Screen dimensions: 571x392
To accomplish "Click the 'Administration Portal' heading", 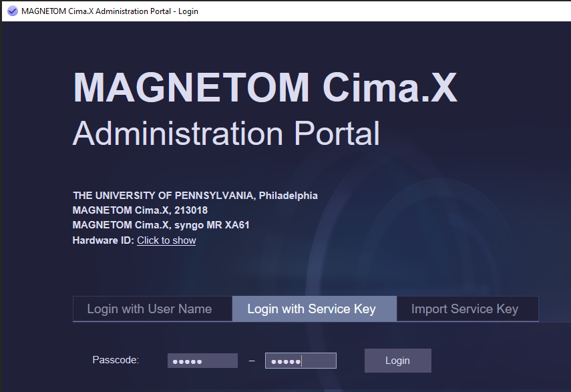I will click(226, 134).
